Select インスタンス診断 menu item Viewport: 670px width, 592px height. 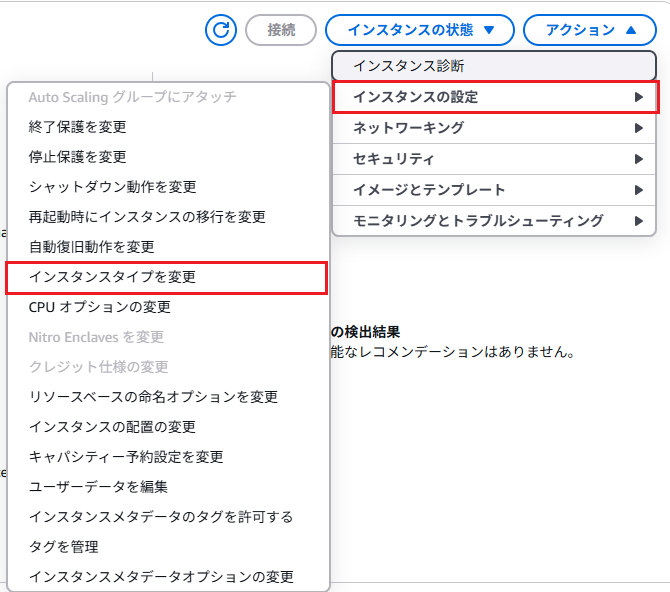(494, 66)
